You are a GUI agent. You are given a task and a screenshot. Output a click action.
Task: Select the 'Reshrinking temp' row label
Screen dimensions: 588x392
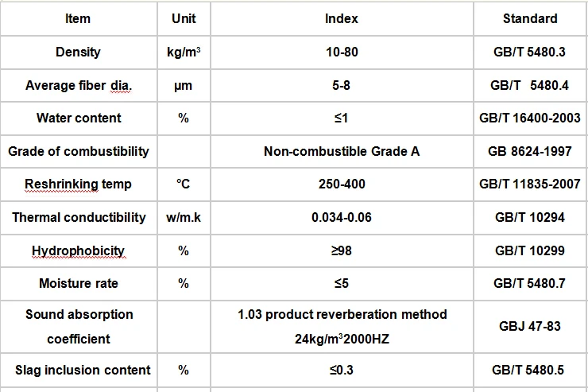tap(78, 184)
